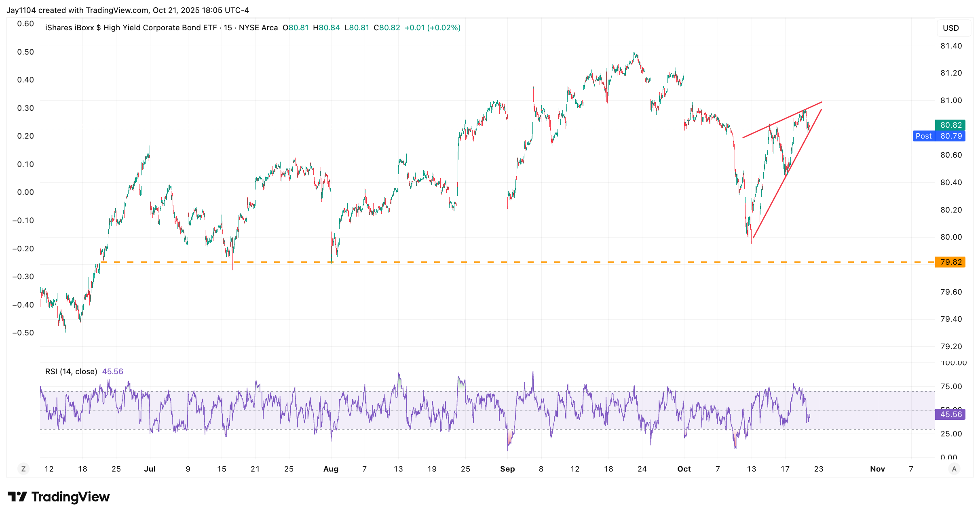Click the Oct label on the time axis
The height and width of the screenshot is (516, 980).
pos(684,469)
